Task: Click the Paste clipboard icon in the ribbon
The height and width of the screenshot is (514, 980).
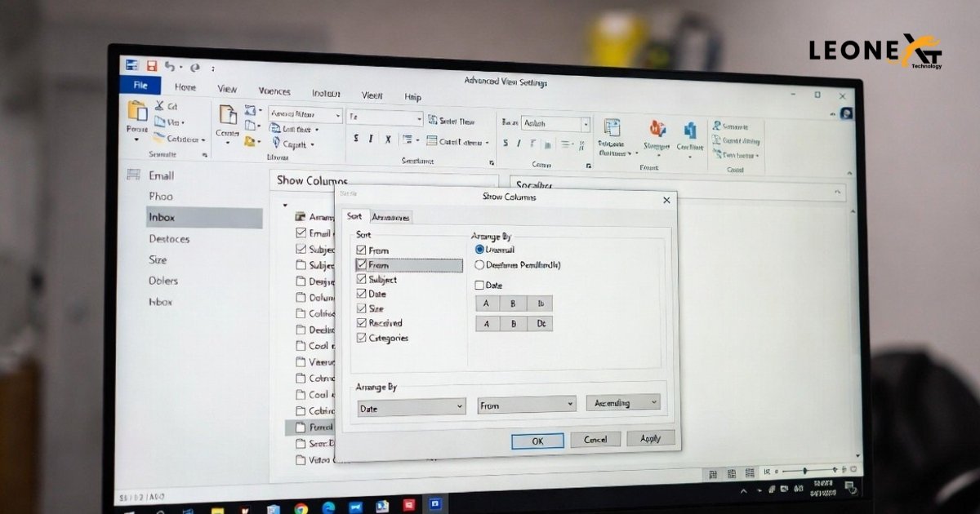Action: click(137, 111)
